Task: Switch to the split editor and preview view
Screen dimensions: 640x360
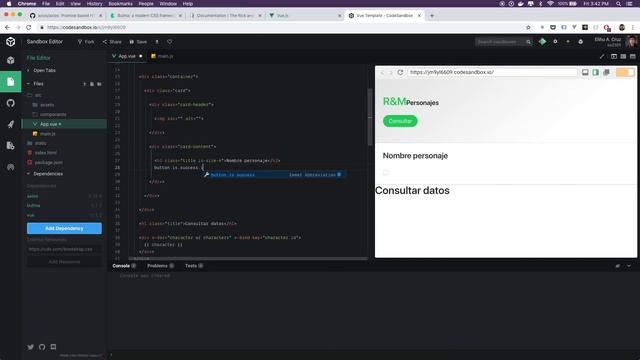Action: 623,56
